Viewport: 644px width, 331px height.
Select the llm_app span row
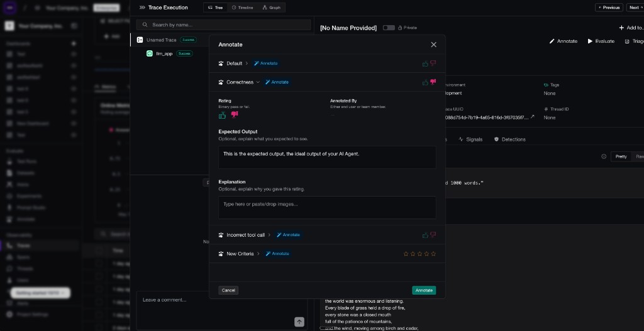170,54
